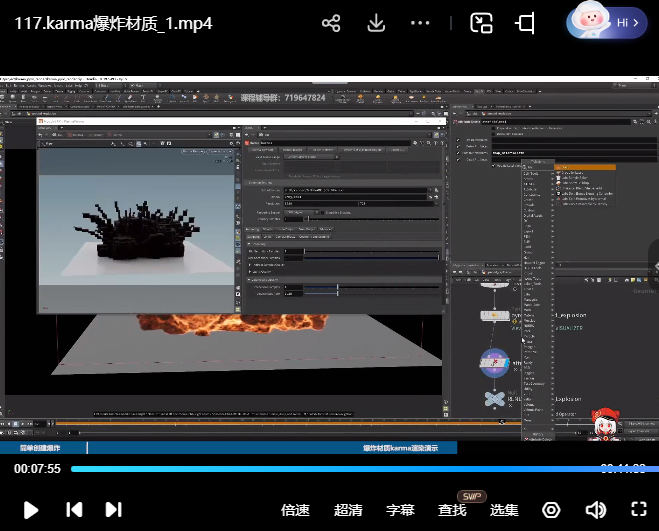Viewport: 659px width, 531px height.
Task: Toggle subtitles with the 字幕 button
Action: click(x=400, y=510)
